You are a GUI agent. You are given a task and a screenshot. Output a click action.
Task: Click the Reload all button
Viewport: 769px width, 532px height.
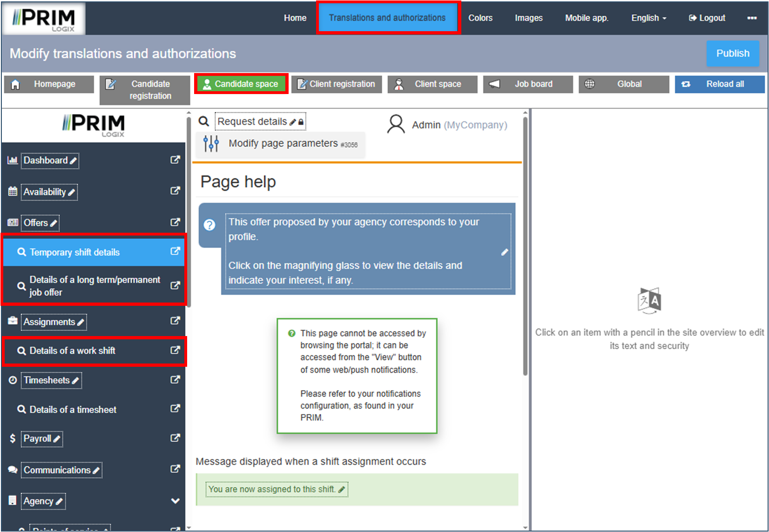pyautogui.click(x=719, y=84)
